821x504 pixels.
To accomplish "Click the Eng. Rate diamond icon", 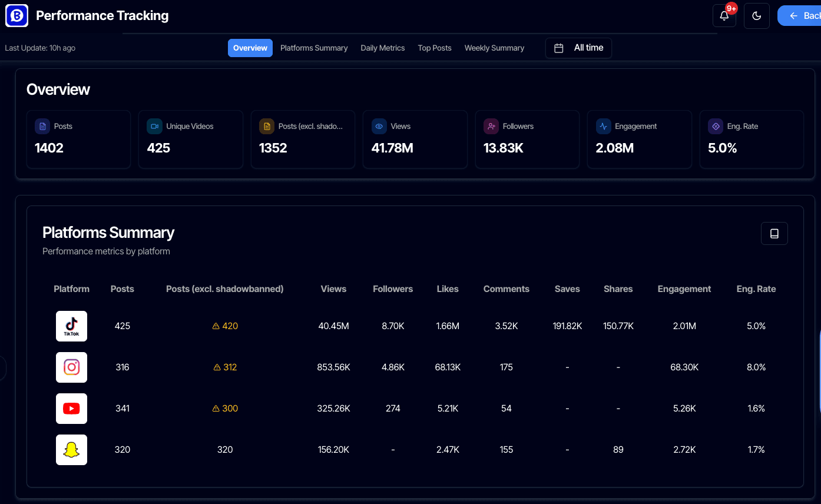I will point(716,126).
